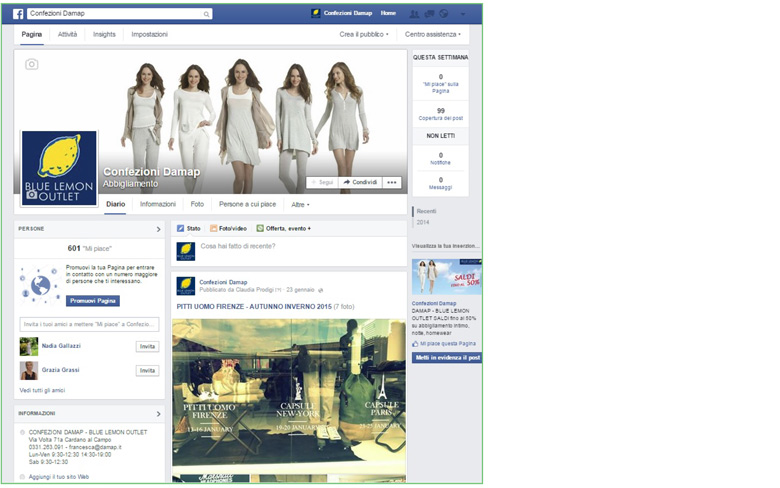The width and height of the screenshot is (780, 488).
Task: Invite Grazia Grassi with Invita button
Action: click(147, 371)
